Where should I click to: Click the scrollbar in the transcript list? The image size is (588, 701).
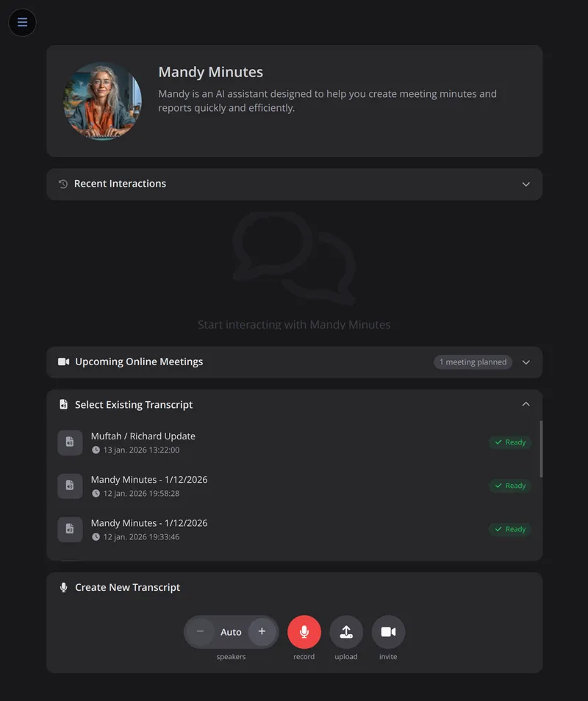[x=542, y=448]
